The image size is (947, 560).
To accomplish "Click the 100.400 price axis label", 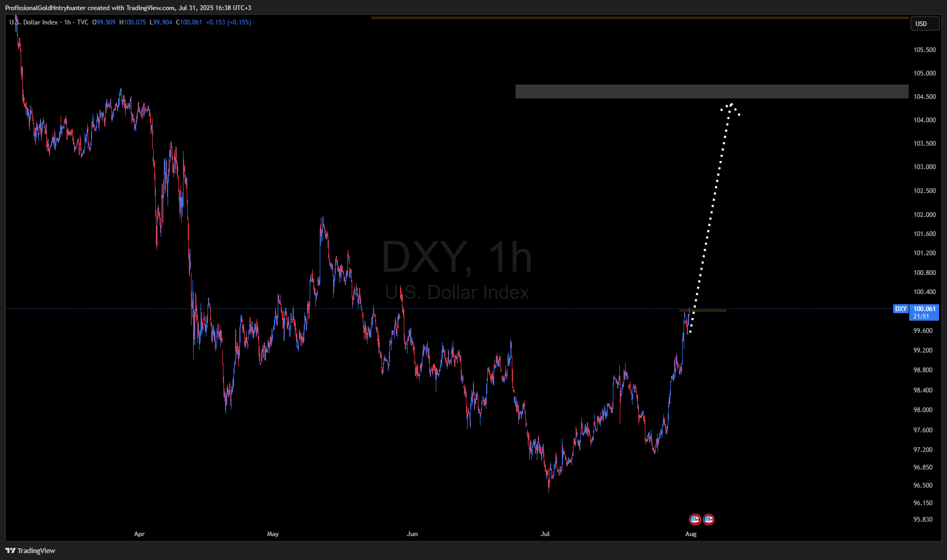I will click(925, 292).
